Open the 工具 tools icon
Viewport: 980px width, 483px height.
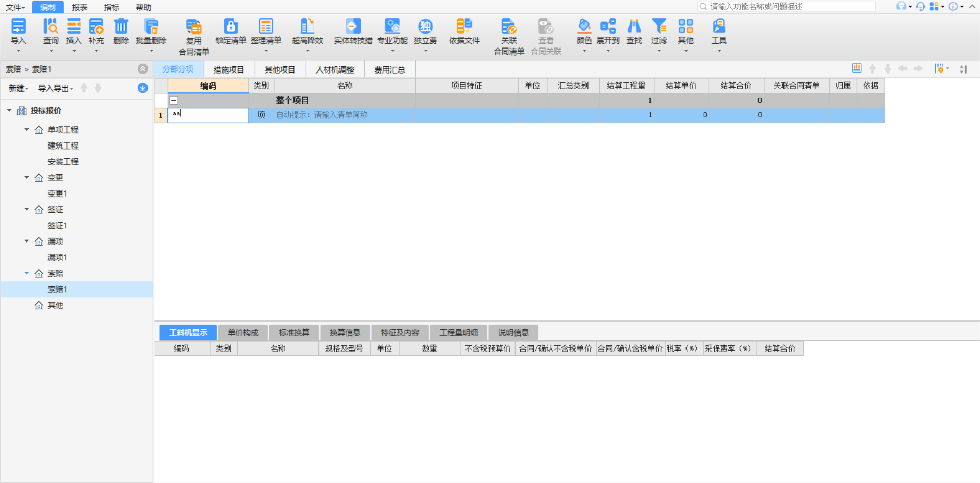(x=719, y=27)
